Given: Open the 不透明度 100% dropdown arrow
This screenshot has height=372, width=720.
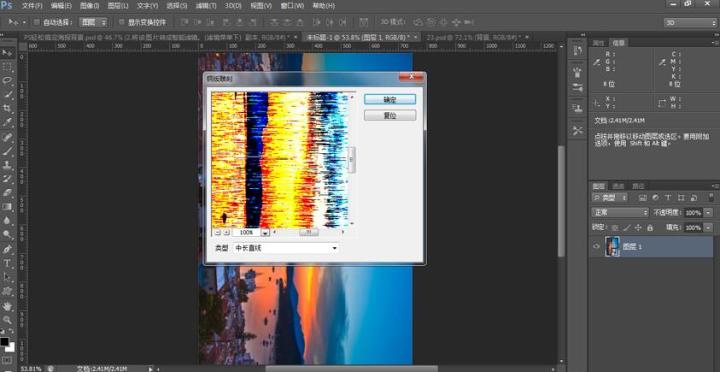Looking at the screenshot, I should (708, 213).
